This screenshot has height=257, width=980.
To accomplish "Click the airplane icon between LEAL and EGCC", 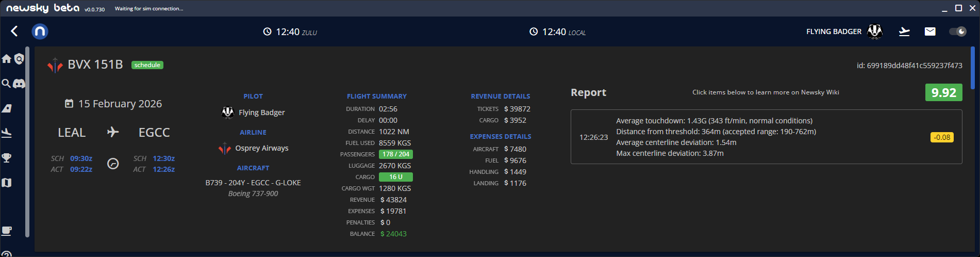I will pos(113,132).
